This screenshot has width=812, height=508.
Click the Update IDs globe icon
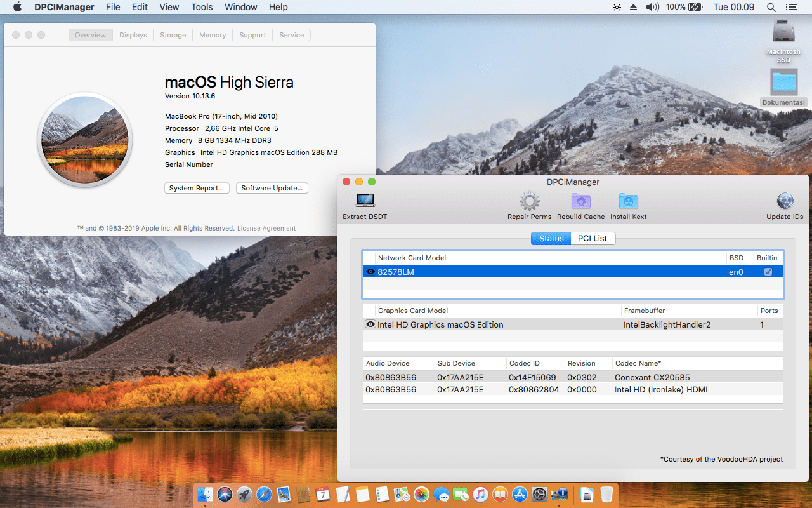click(x=785, y=201)
